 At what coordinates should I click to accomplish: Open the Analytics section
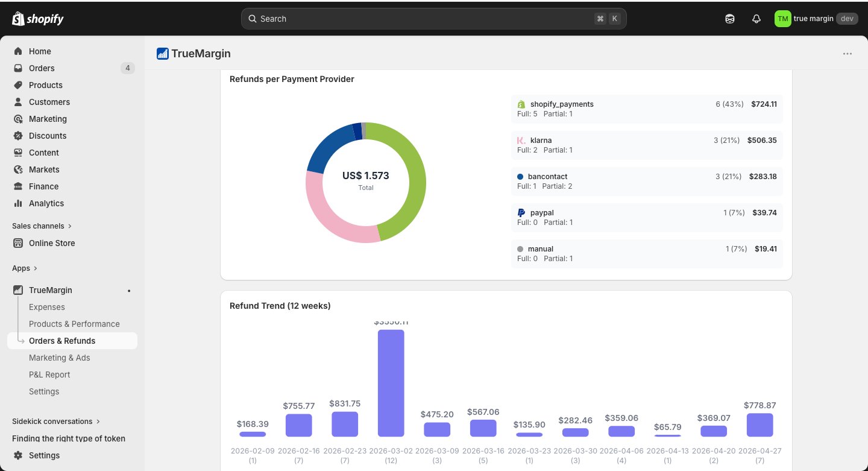pos(72,203)
